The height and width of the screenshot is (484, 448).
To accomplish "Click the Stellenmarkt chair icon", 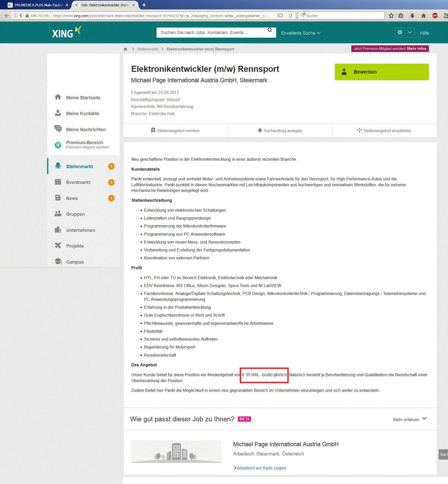I will pos(58,166).
